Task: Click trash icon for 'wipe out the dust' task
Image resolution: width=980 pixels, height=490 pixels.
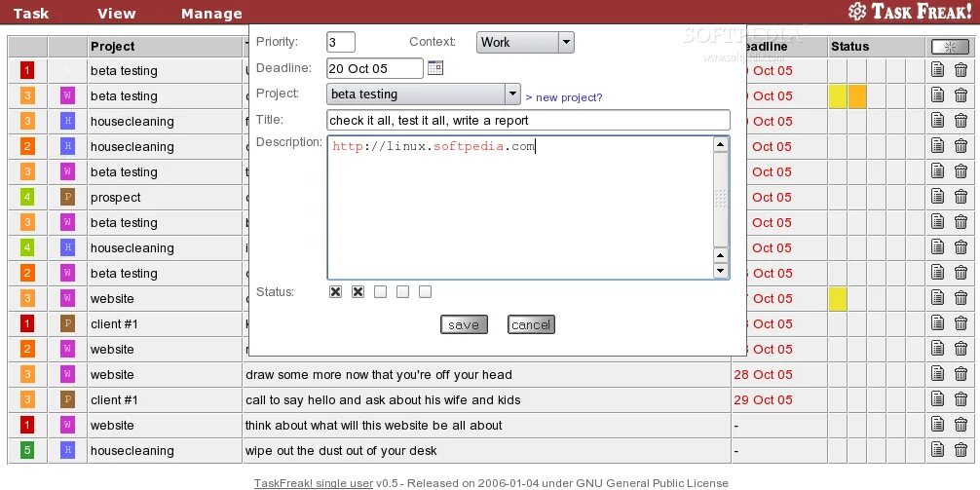Action: point(961,450)
